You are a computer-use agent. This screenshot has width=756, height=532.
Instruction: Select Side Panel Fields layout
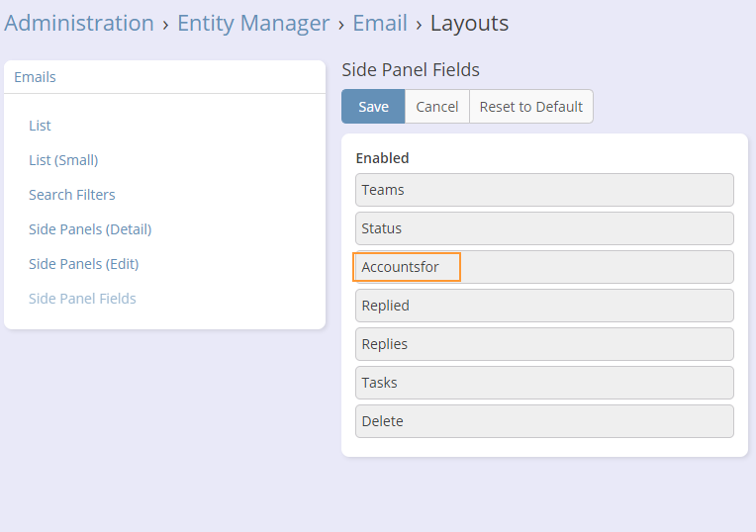(82, 299)
